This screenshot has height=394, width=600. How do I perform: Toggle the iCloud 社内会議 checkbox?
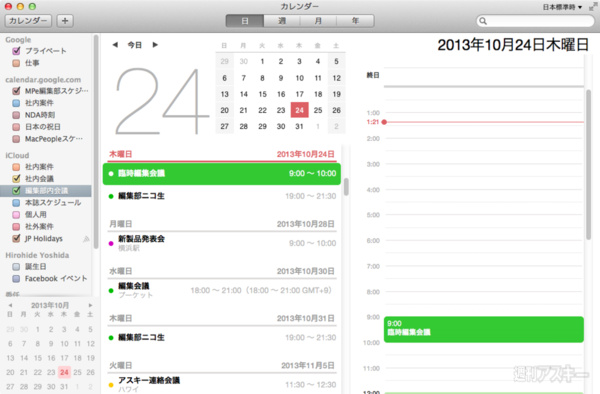coord(16,179)
